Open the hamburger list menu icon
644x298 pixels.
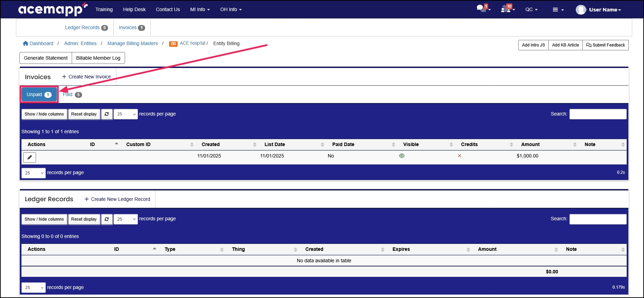coord(558,10)
